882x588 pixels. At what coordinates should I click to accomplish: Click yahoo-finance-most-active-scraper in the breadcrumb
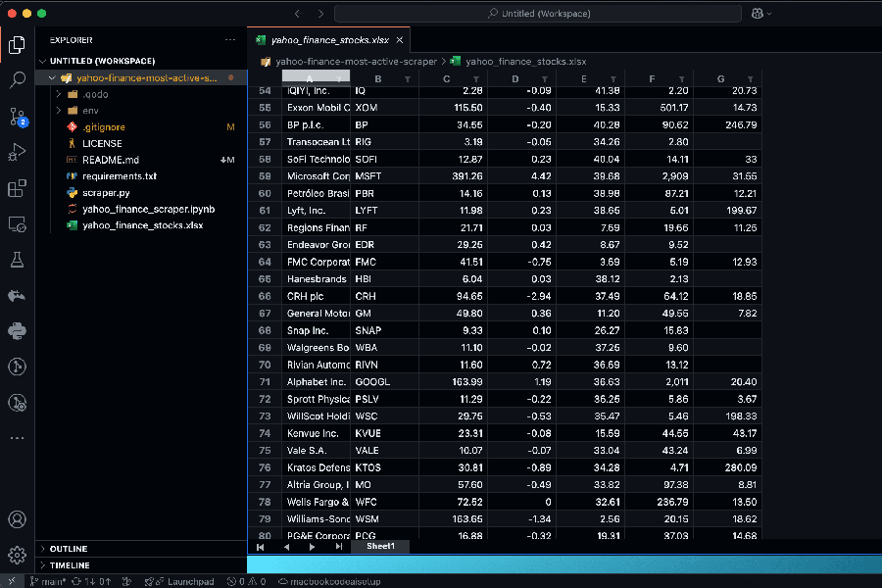click(356, 62)
